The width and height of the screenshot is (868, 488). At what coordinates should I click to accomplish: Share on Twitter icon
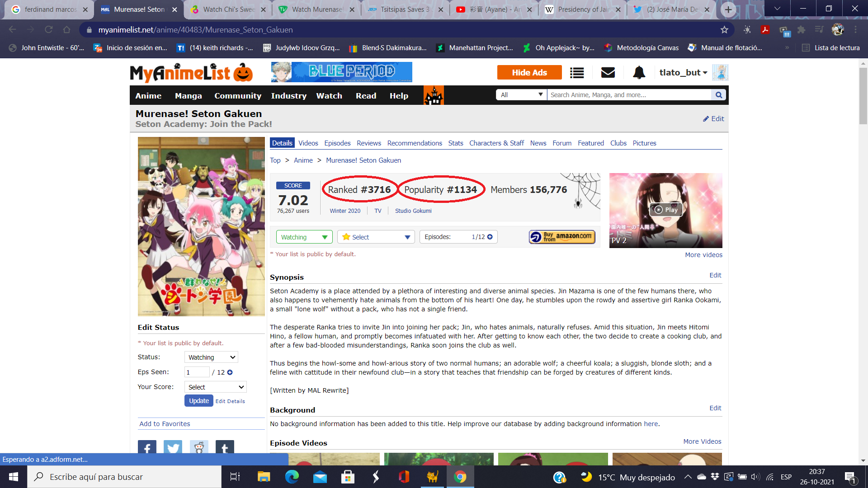pos(173,447)
